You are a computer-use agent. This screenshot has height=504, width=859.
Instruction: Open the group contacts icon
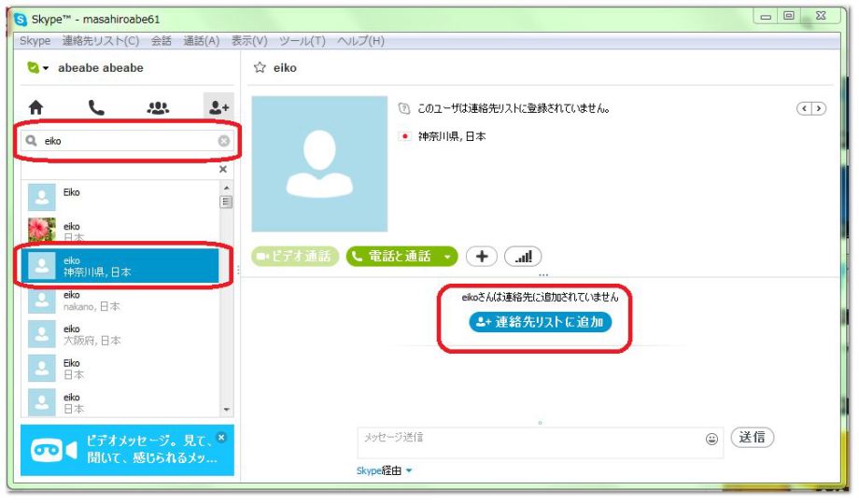(158, 108)
